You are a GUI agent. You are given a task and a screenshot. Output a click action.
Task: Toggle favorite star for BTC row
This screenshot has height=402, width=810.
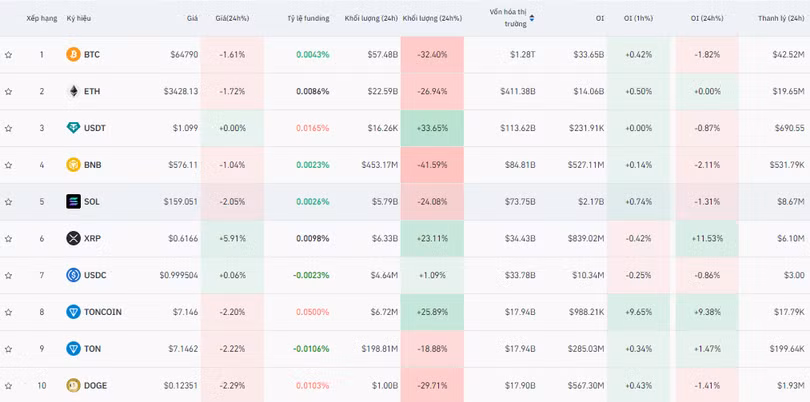[8, 54]
